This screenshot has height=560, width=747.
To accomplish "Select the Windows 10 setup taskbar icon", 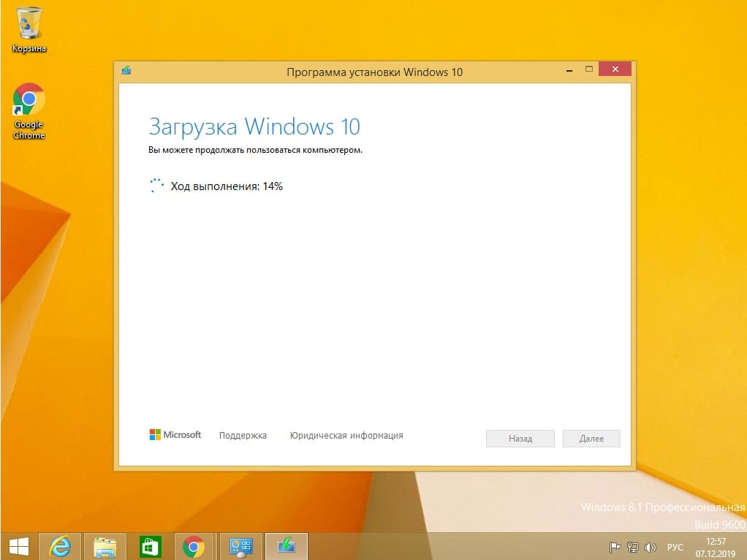I will click(x=287, y=547).
